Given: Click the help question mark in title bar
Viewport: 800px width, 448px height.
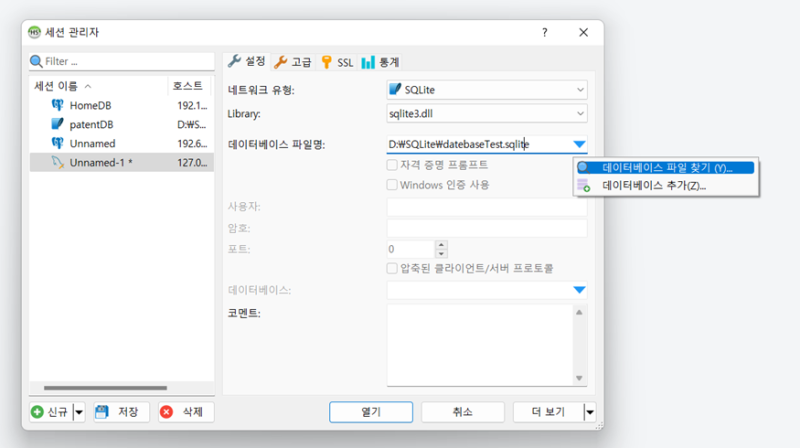Looking at the screenshot, I should click(x=544, y=32).
